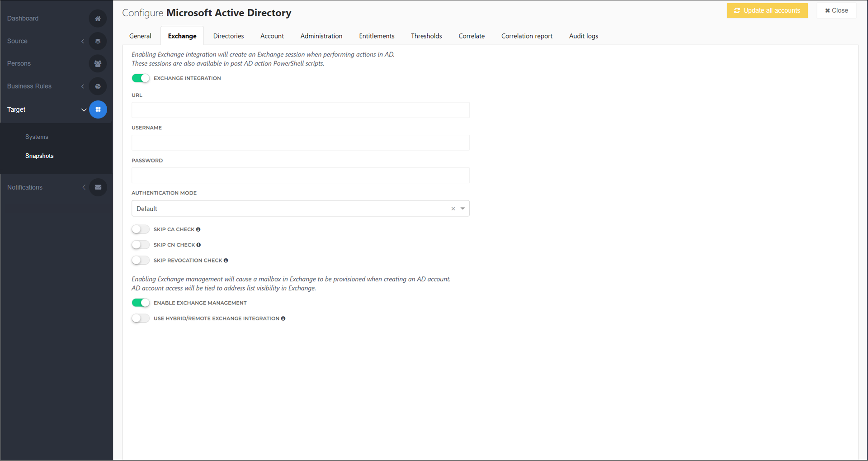Select the Exchange tab
The image size is (868, 461).
point(182,36)
